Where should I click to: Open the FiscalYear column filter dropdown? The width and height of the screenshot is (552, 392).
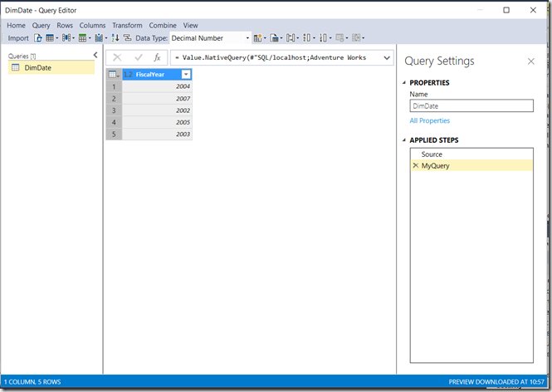(x=186, y=74)
